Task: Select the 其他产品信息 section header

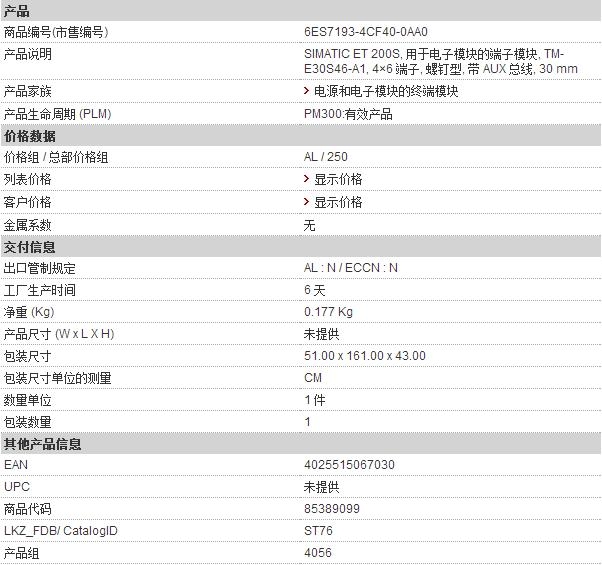Action: 301,444
